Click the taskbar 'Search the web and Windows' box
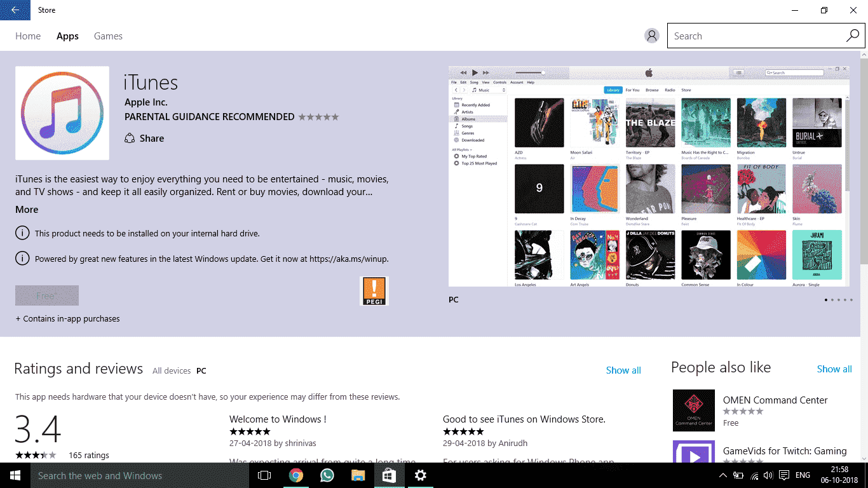The image size is (868, 488). [x=140, y=475]
